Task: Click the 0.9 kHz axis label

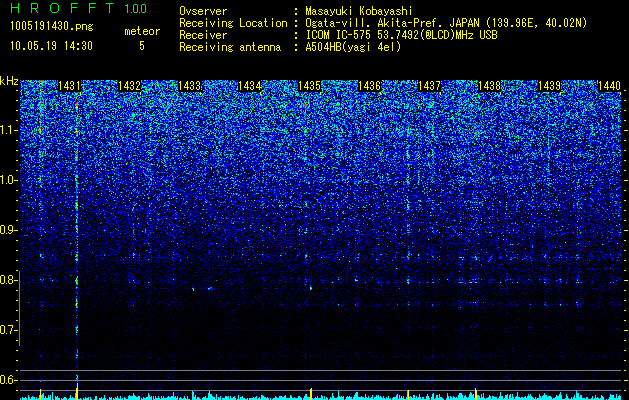Action: pyautogui.click(x=8, y=230)
